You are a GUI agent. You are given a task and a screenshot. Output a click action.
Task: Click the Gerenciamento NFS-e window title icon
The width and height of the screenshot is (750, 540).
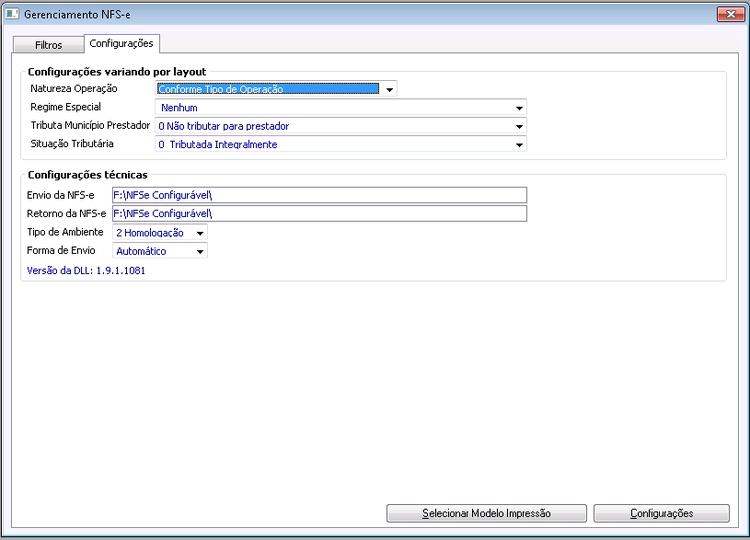(13, 15)
